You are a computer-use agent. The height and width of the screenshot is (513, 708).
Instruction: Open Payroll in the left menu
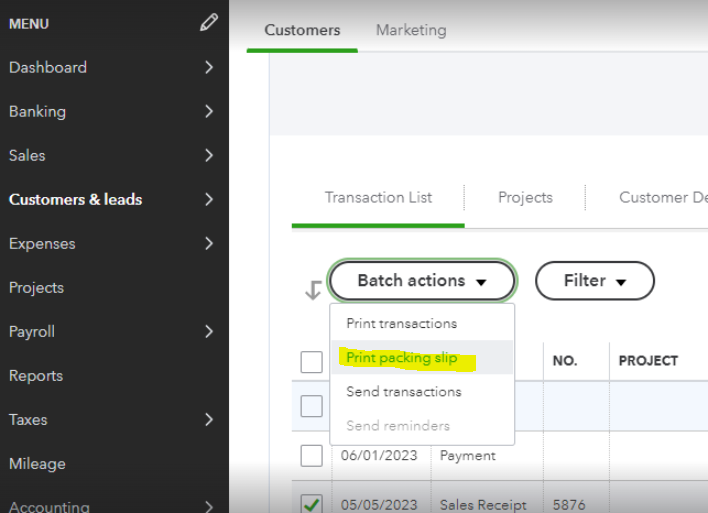(x=32, y=332)
